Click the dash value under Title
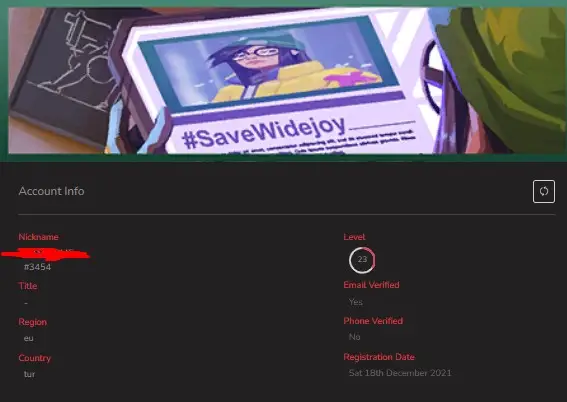This screenshot has height=402, width=567. [26, 303]
